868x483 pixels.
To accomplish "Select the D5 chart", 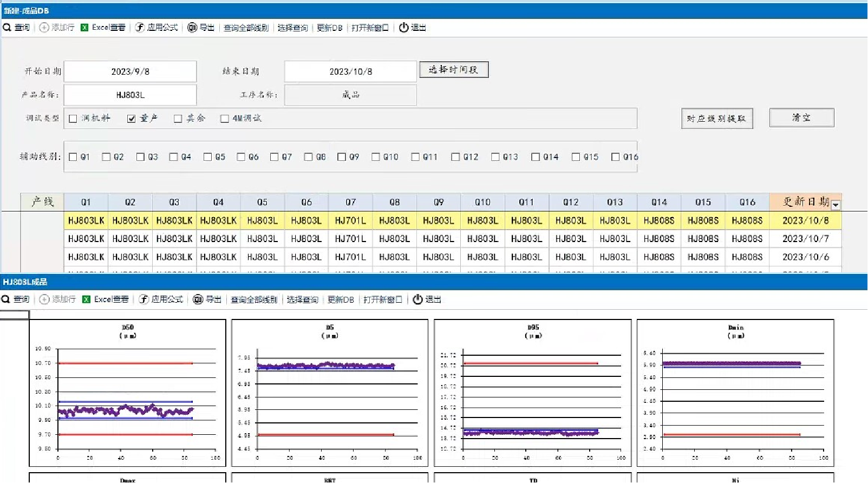I will tap(330, 393).
